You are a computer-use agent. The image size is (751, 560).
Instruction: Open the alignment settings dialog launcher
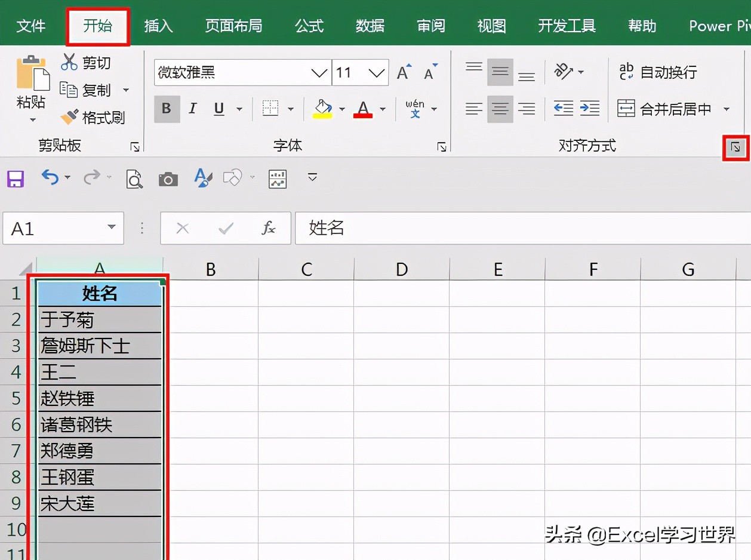[x=736, y=147]
